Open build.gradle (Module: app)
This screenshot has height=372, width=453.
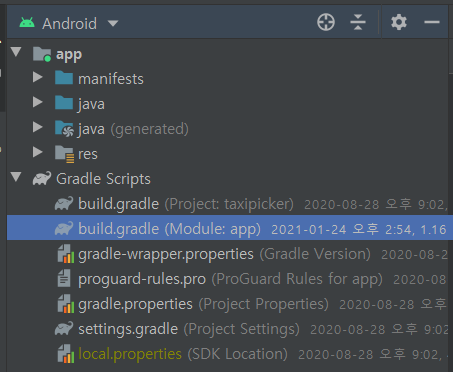169,229
